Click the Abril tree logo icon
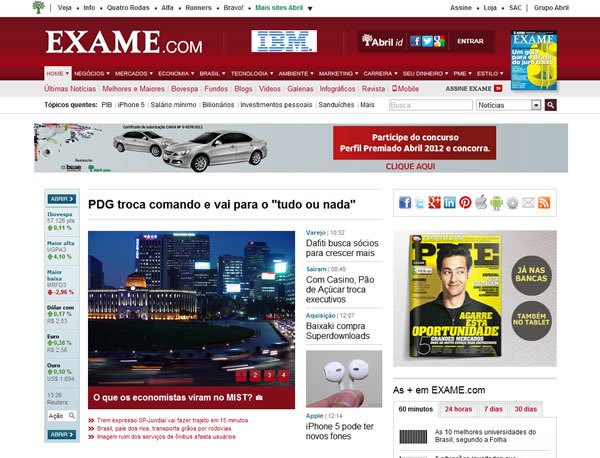Image resolution: width=600 pixels, height=458 pixels. coord(38,7)
